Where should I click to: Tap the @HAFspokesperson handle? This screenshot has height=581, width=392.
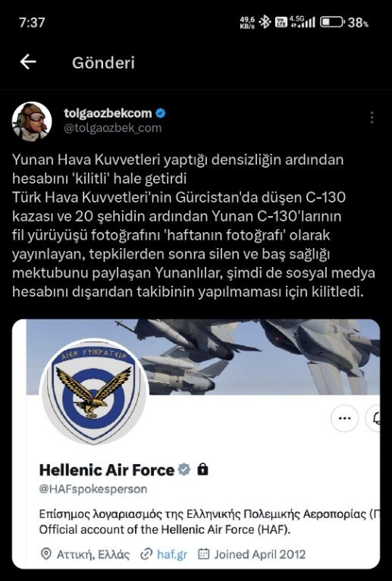pyautogui.click(x=93, y=489)
